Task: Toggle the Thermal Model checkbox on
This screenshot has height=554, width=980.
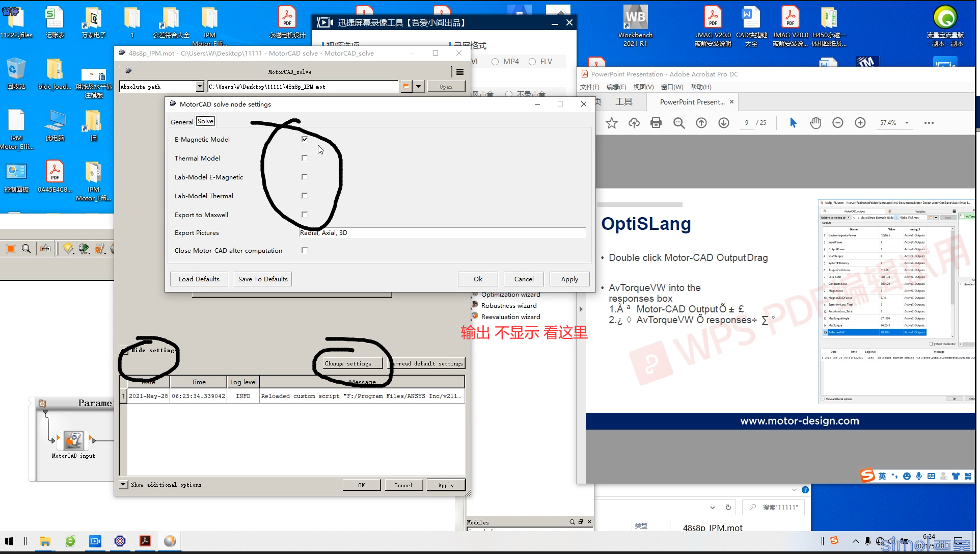Action: [x=304, y=158]
